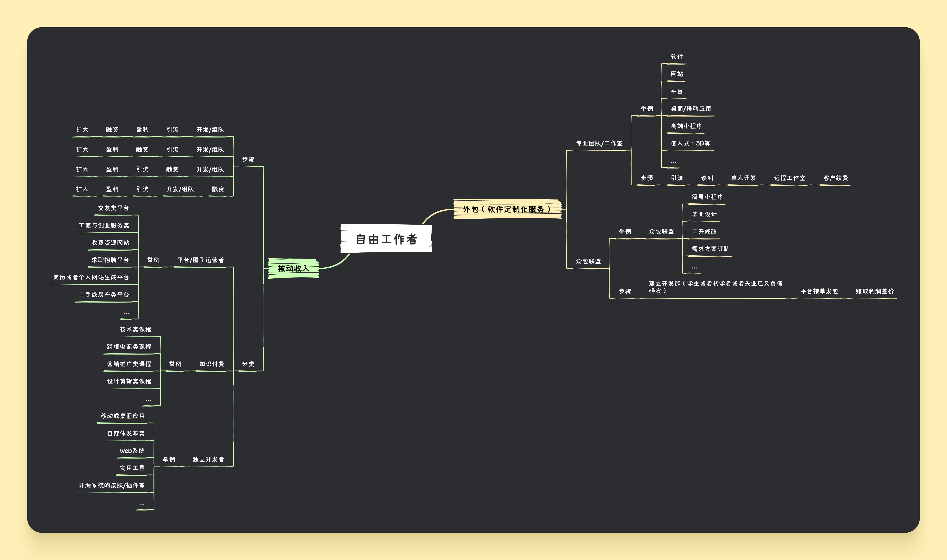947x560 pixels.
Task: Select the 开源系统的皮肤/插件等 node
Action: (111, 485)
